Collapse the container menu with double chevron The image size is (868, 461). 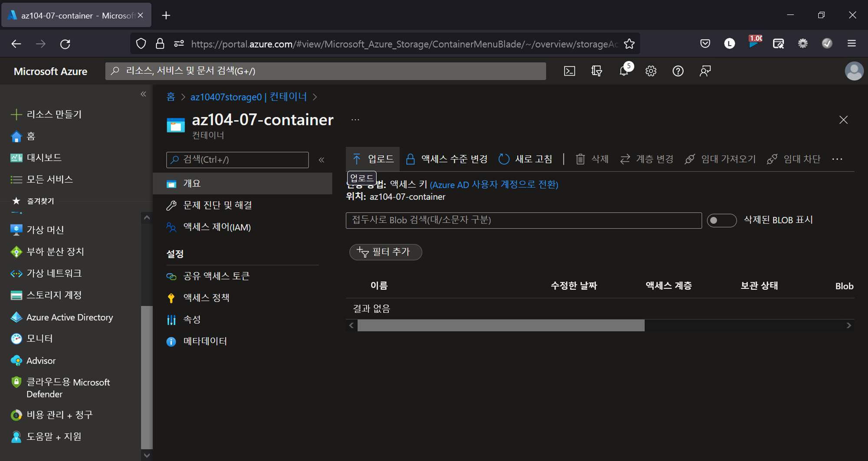pos(322,160)
